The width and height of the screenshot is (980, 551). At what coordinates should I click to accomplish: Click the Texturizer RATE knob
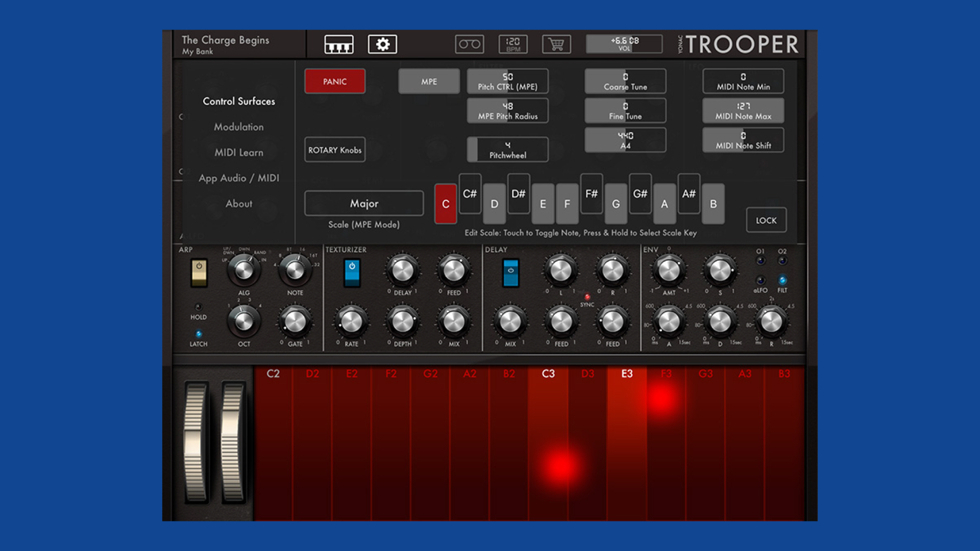351,321
